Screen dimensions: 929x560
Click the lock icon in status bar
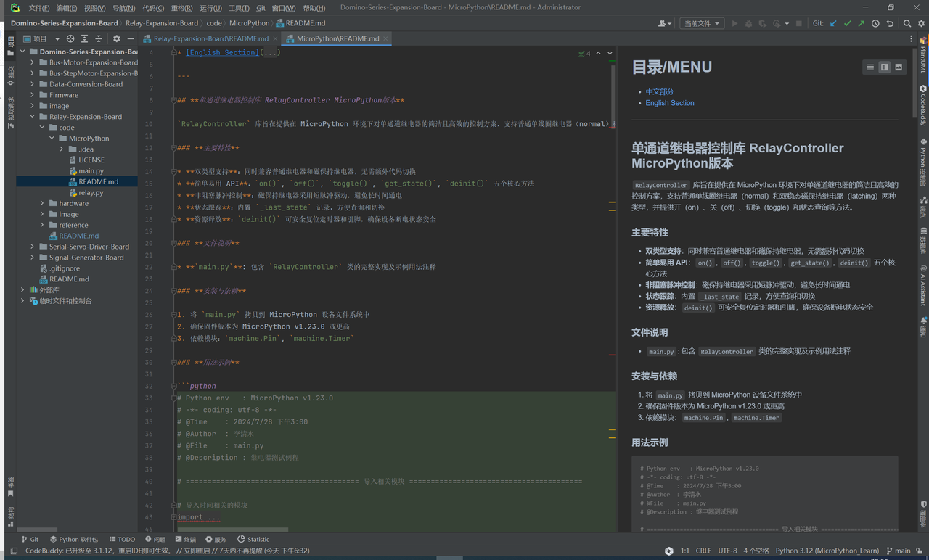pos(920,551)
